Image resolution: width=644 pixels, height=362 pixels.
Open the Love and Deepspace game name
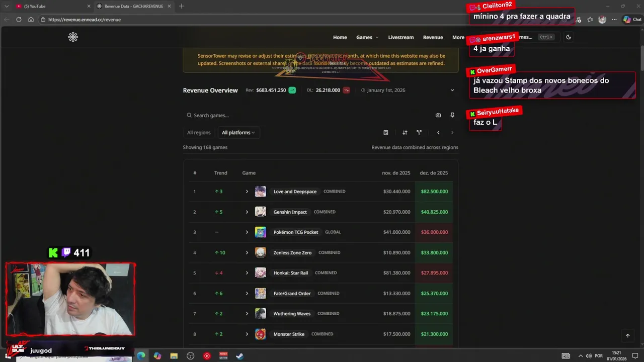click(x=295, y=192)
